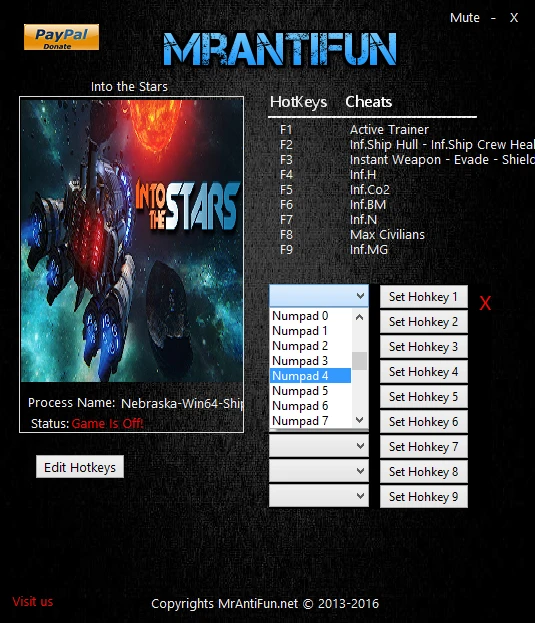Minimize the trainer window with the dash
The image size is (535, 623).
pyautogui.click(x=493, y=18)
